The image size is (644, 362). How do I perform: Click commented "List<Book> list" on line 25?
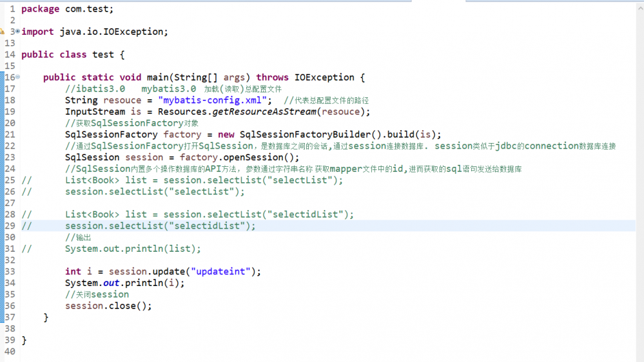click(x=106, y=180)
